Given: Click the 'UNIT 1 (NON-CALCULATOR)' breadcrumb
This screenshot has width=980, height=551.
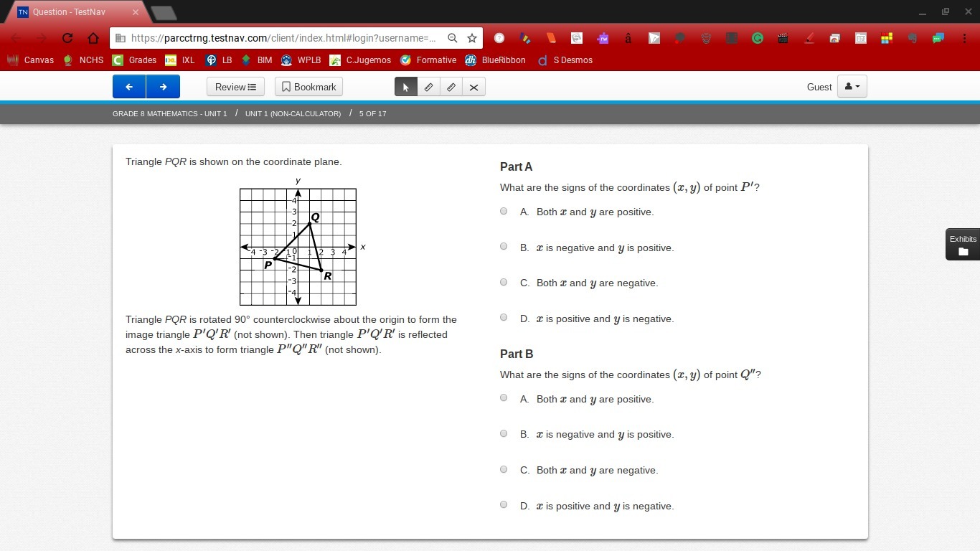Looking at the screenshot, I should click(293, 113).
